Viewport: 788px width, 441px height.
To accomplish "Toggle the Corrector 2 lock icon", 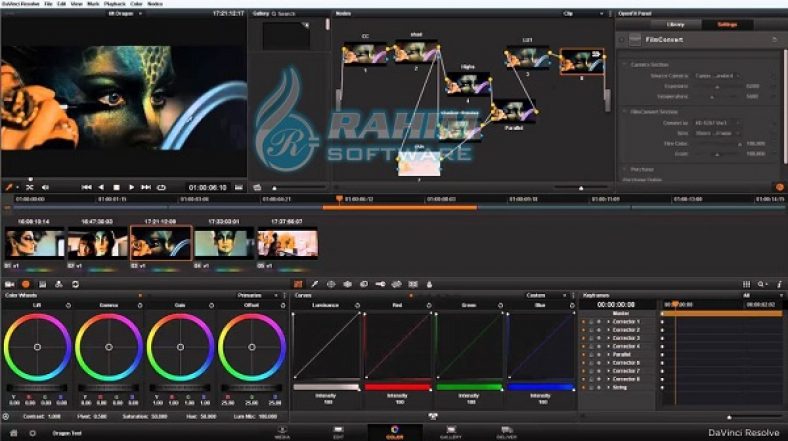I will [x=591, y=330].
